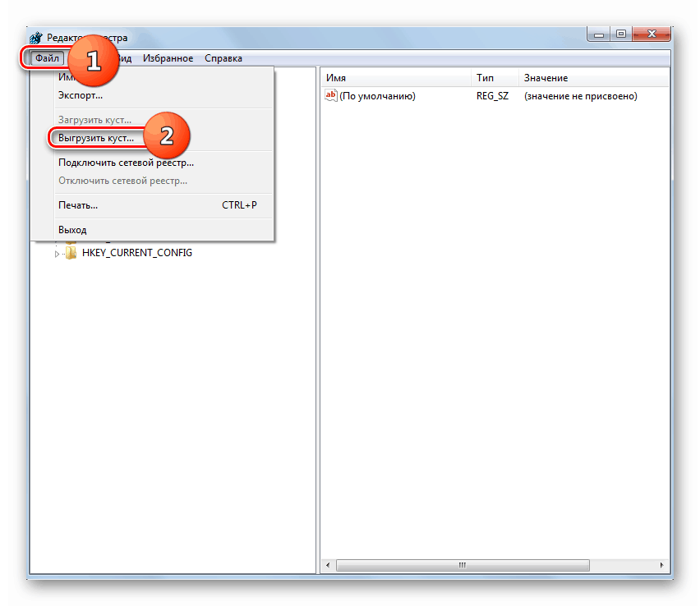Open the Файл menu

click(x=46, y=57)
